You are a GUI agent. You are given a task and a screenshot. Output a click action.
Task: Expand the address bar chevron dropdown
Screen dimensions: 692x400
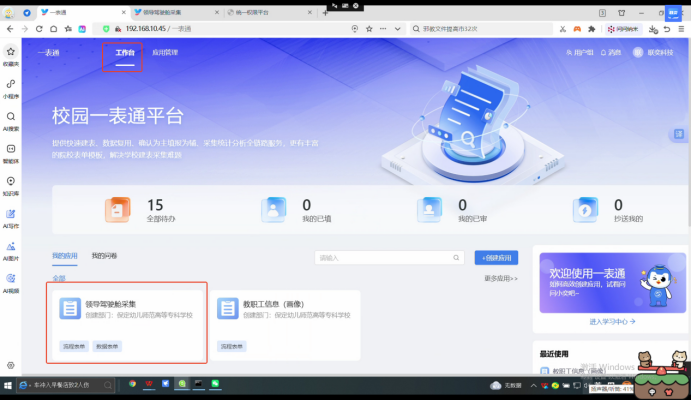[x=397, y=29]
